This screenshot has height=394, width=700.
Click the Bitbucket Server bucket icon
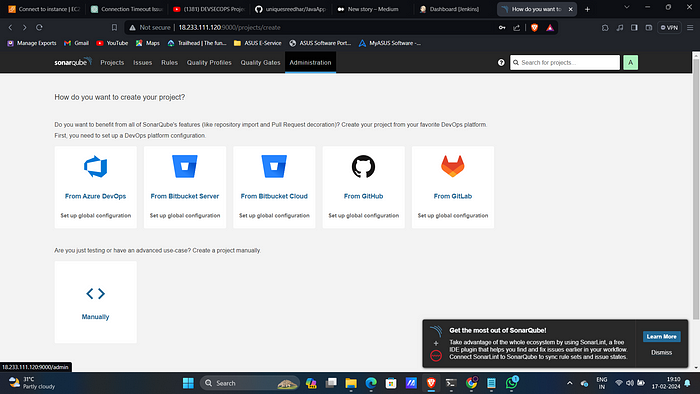pyautogui.click(x=185, y=166)
